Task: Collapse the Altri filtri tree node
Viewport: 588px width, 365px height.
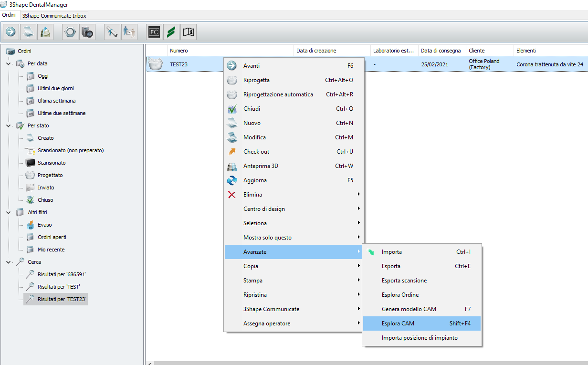Action: tap(9, 212)
